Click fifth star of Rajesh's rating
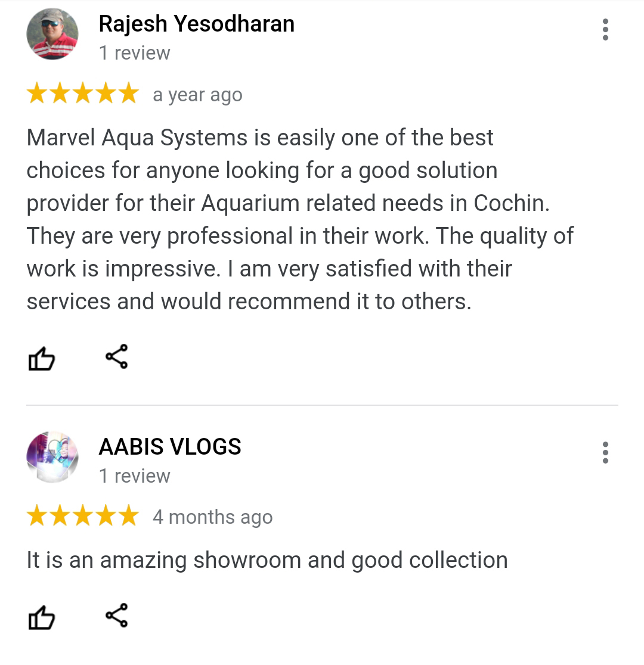644x665 pixels. click(x=128, y=94)
